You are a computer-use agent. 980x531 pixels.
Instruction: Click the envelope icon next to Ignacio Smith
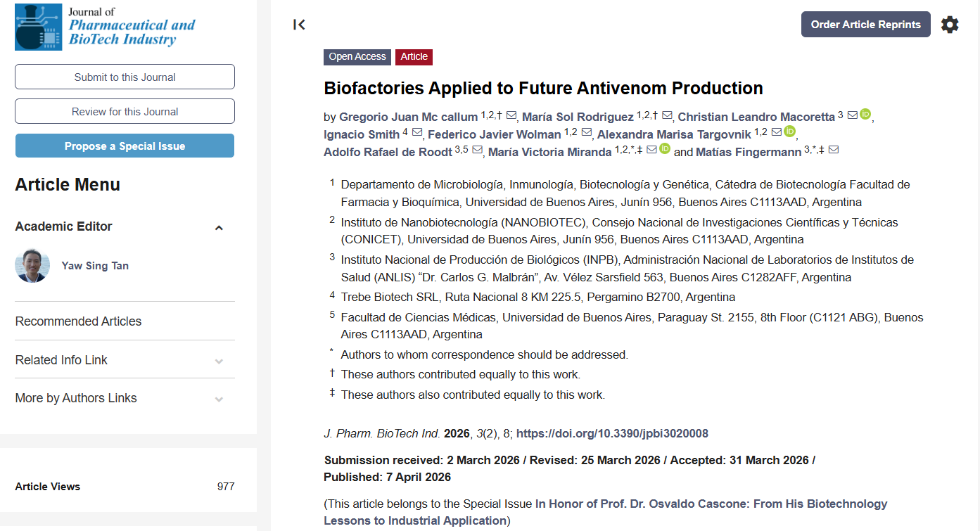pyautogui.click(x=417, y=132)
